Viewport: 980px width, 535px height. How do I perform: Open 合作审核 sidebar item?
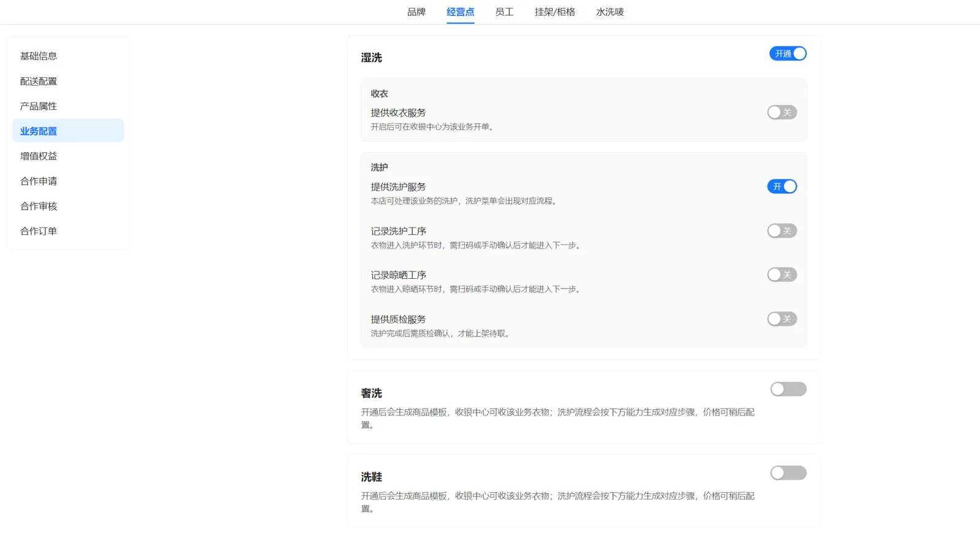(68, 206)
